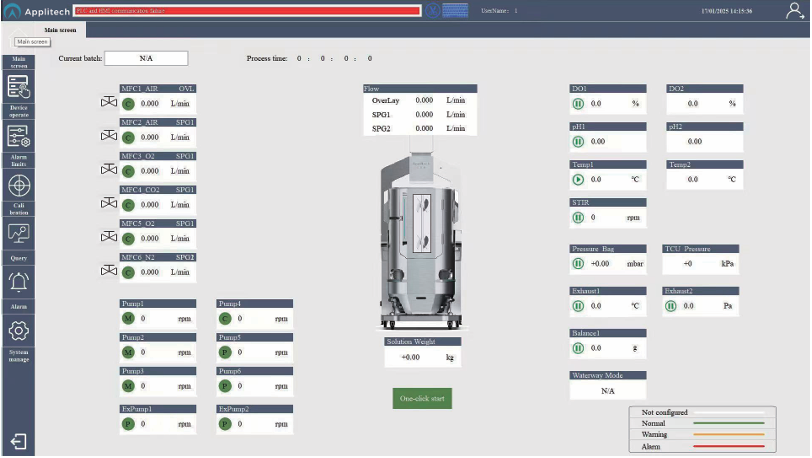The height and width of the screenshot is (458, 812).
Task: Click the green C indicator on MFC5_O2
Action: click(x=128, y=239)
